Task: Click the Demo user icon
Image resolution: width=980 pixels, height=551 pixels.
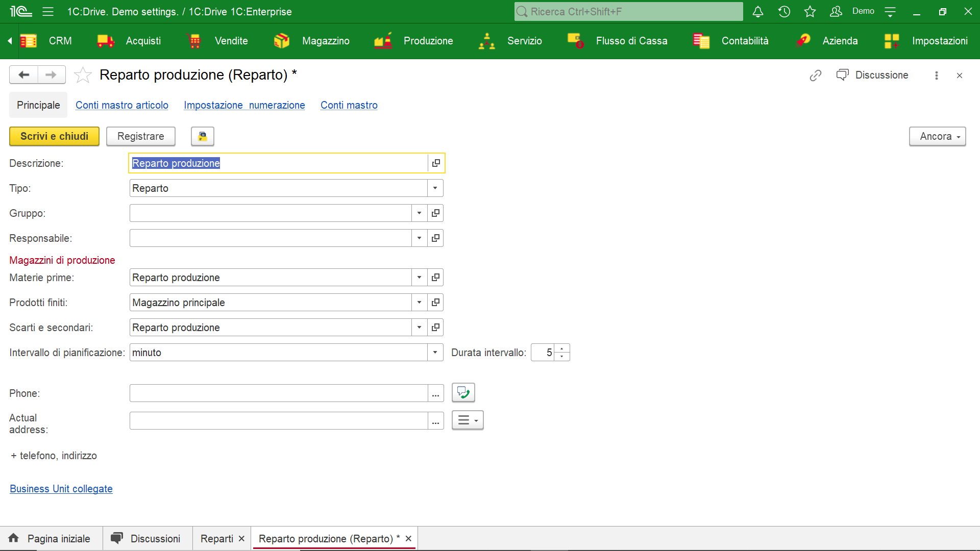Action: coord(836,11)
